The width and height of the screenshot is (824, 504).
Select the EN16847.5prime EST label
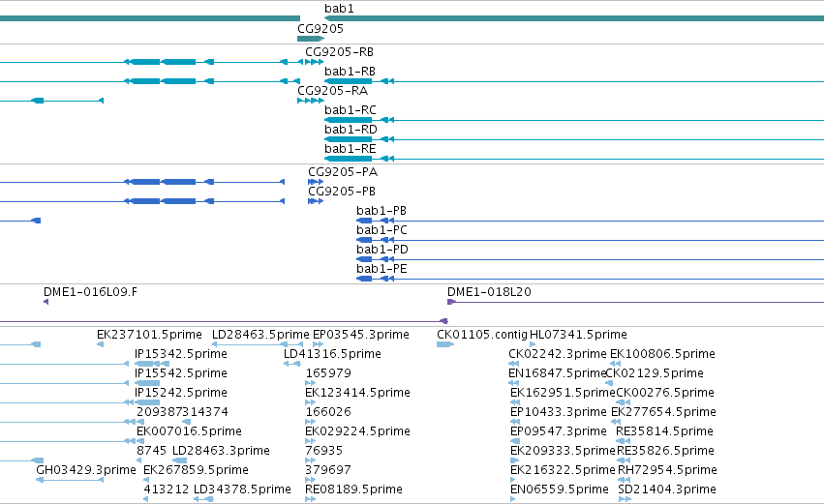tap(557, 373)
